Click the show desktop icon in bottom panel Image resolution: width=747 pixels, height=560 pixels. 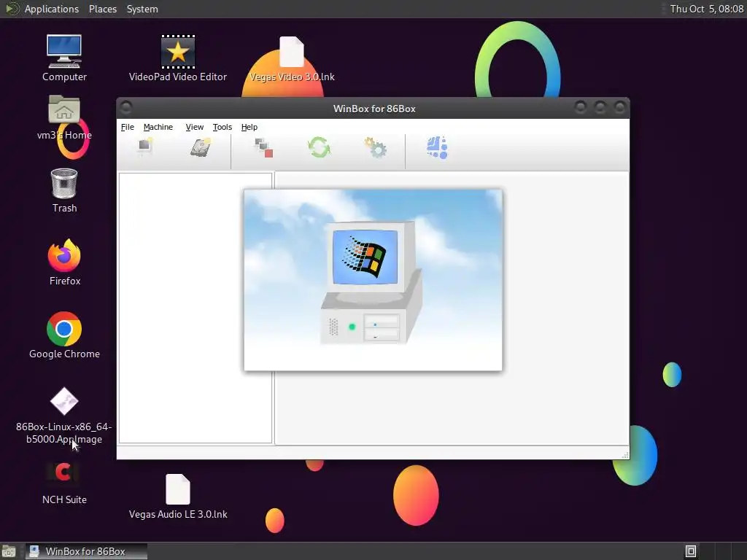coord(9,551)
